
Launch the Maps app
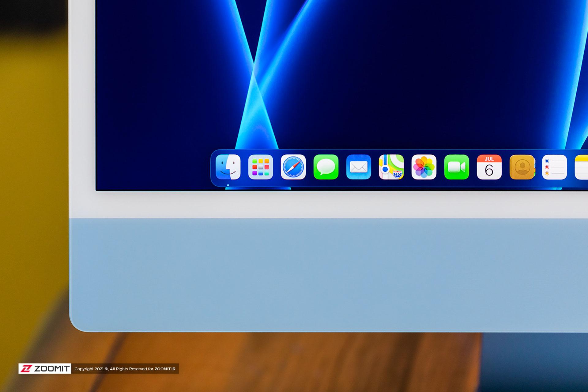[x=391, y=167]
